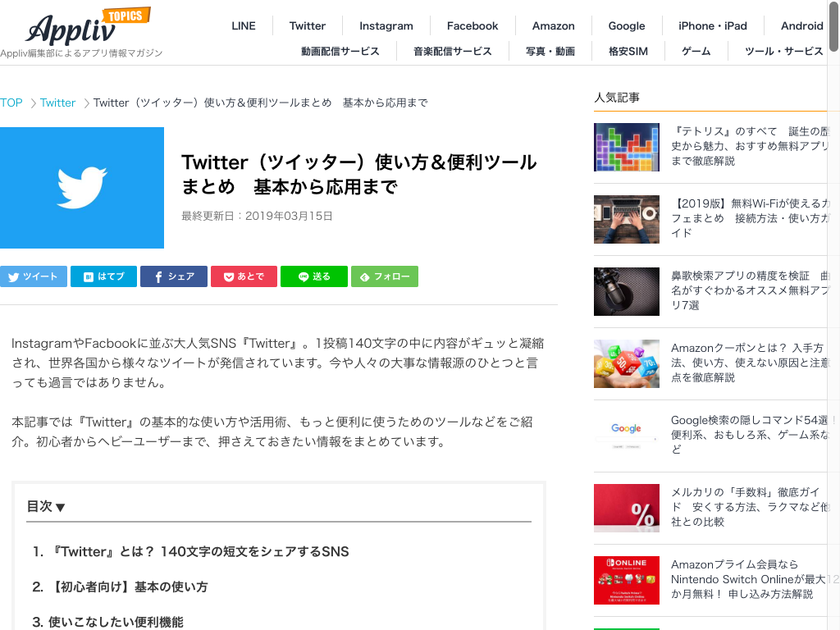Share via the ツイート button
This screenshot has height=630, width=840.
coord(33,276)
